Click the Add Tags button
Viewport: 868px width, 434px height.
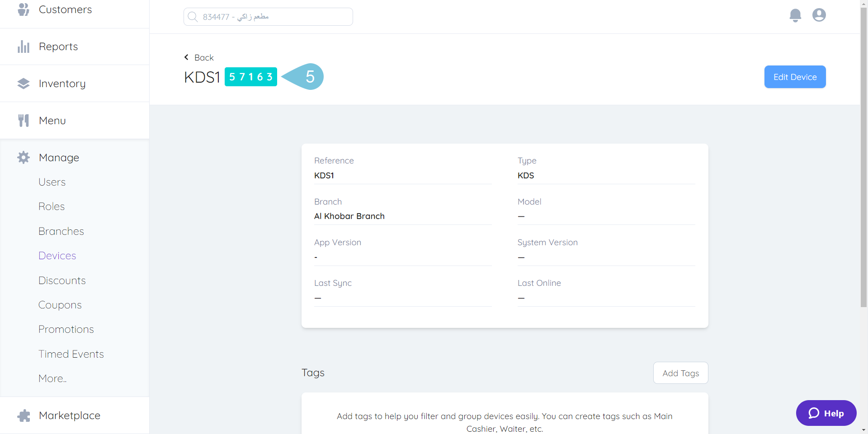click(680, 373)
